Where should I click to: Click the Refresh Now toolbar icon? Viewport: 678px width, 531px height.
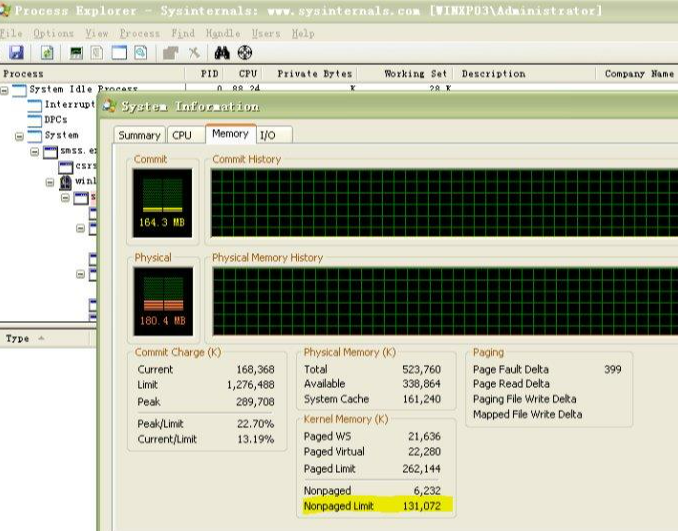[47, 53]
